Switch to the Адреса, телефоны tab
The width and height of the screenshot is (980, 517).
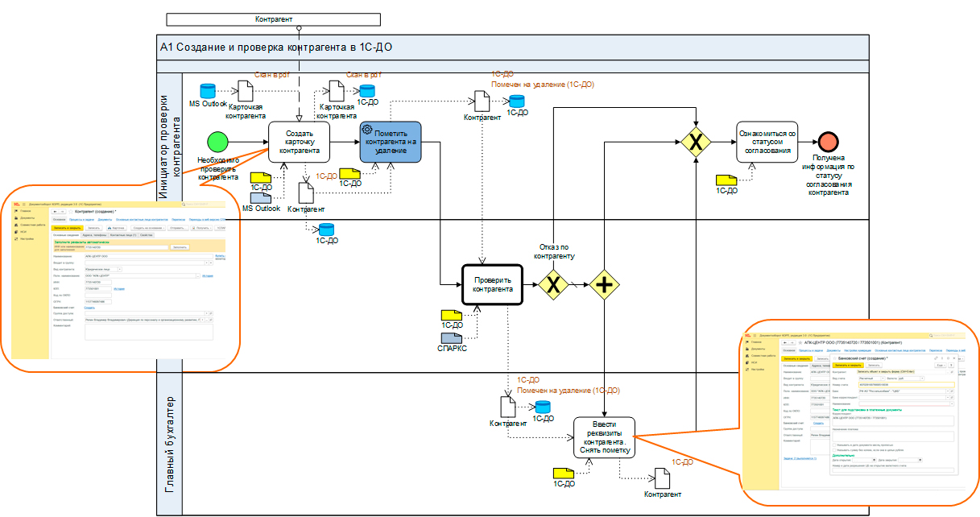tap(93, 234)
